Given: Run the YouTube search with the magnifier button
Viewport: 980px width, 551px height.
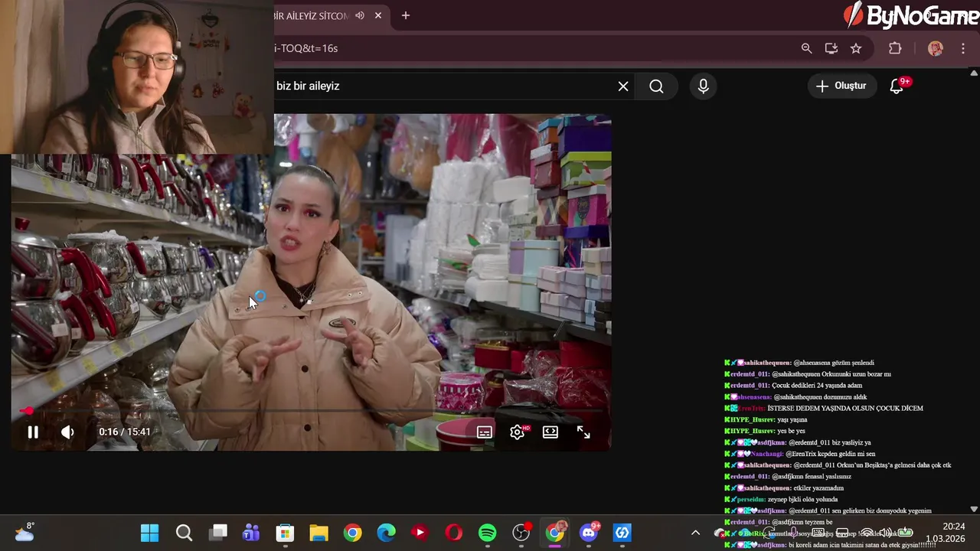Looking at the screenshot, I should tap(656, 86).
